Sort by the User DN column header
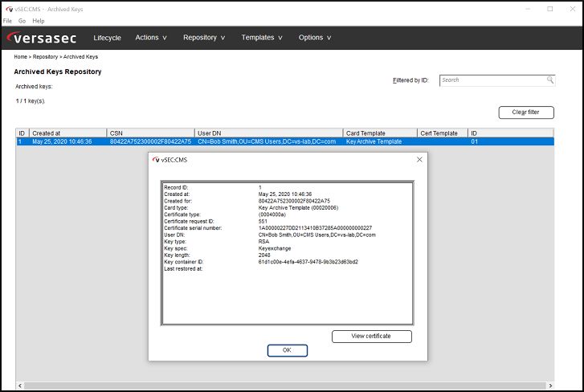This screenshot has width=584, height=392. (268, 133)
